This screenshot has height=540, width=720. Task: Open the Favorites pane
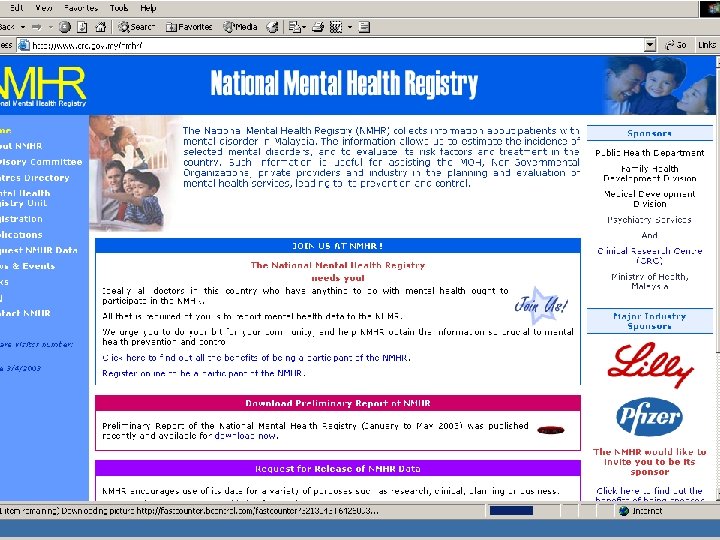coord(189,27)
